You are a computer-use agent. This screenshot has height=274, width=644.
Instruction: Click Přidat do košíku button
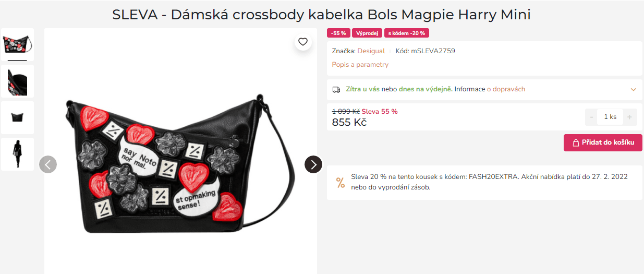click(603, 142)
